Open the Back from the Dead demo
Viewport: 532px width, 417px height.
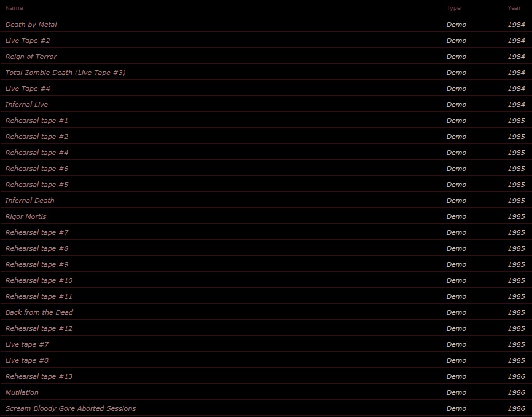point(39,312)
